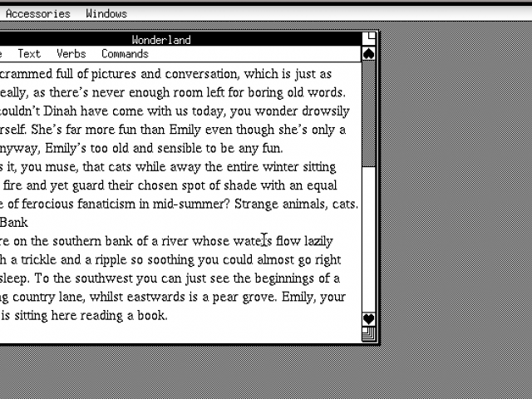Open the Commands menu

point(125,53)
